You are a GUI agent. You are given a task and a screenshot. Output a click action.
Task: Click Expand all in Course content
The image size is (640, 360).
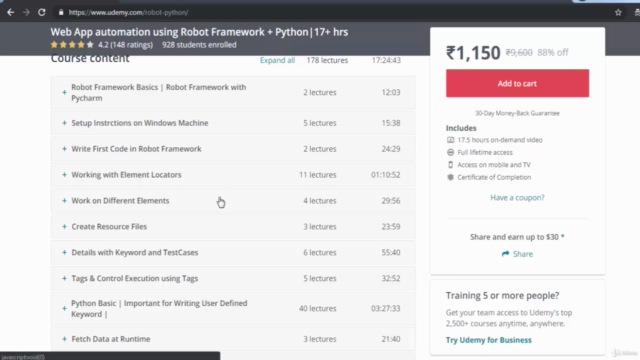coord(277,60)
